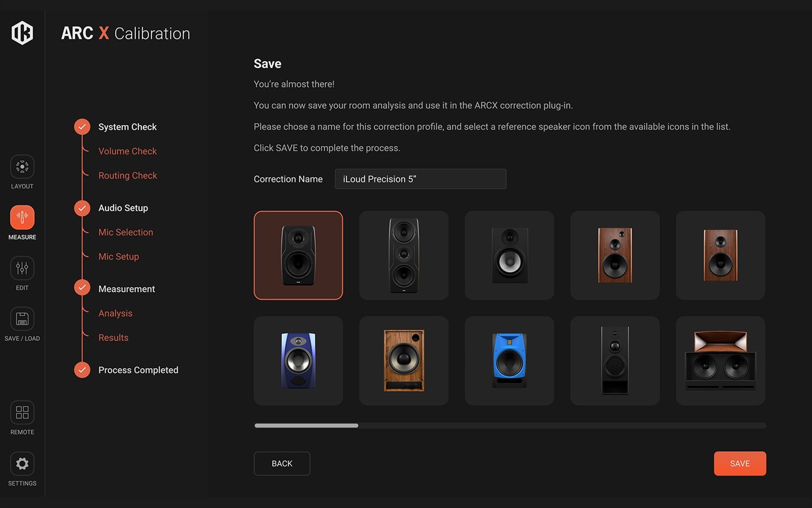
Task: Select the blue monitor speaker icon
Action: [x=509, y=360]
